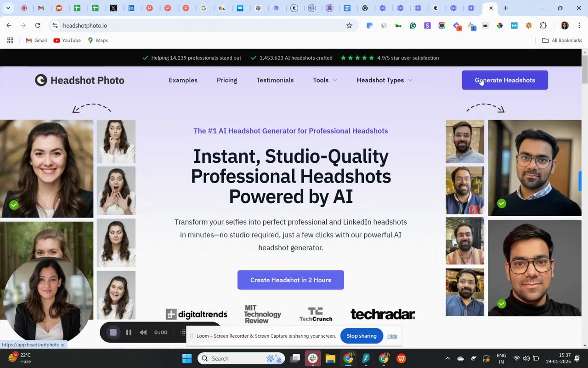View site information icon in address bar
The image size is (588, 368).
pos(55,25)
